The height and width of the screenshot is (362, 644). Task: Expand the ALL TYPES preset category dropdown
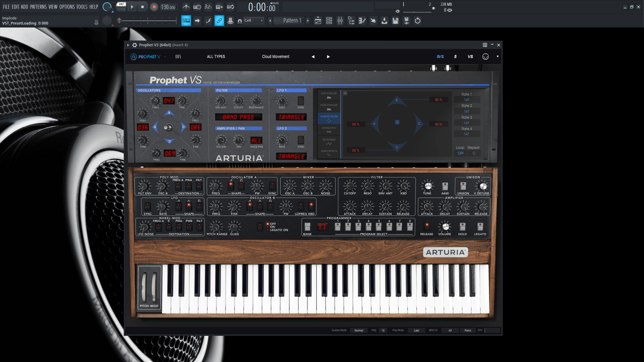(216, 56)
